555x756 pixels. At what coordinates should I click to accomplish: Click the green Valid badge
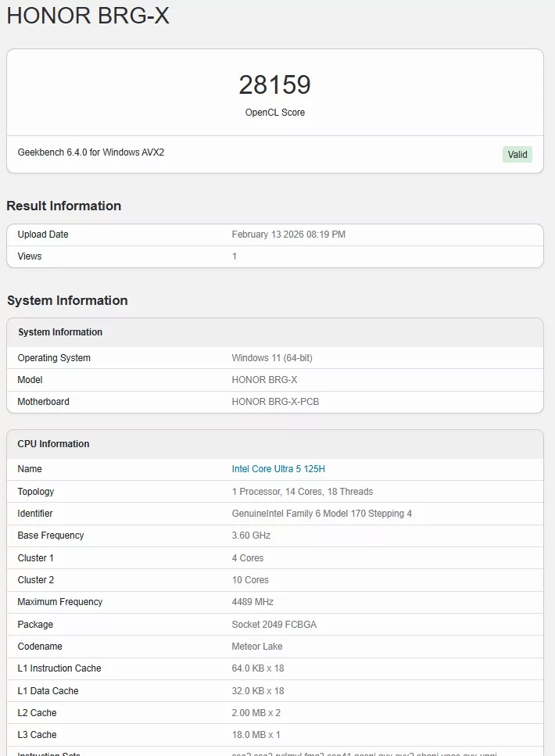click(517, 155)
